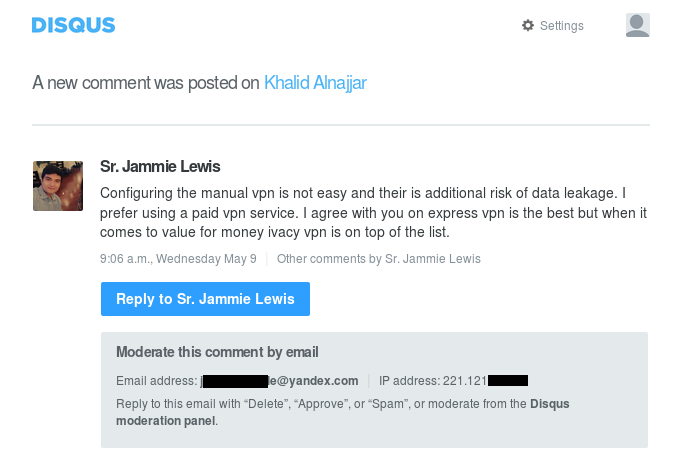Image resolution: width=690 pixels, height=475 pixels.
Task: Click the Settings text label
Action: 562,26
